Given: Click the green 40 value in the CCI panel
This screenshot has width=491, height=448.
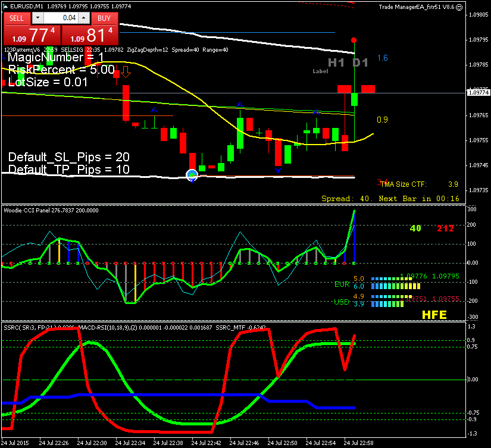Looking at the screenshot, I should pos(415,228).
